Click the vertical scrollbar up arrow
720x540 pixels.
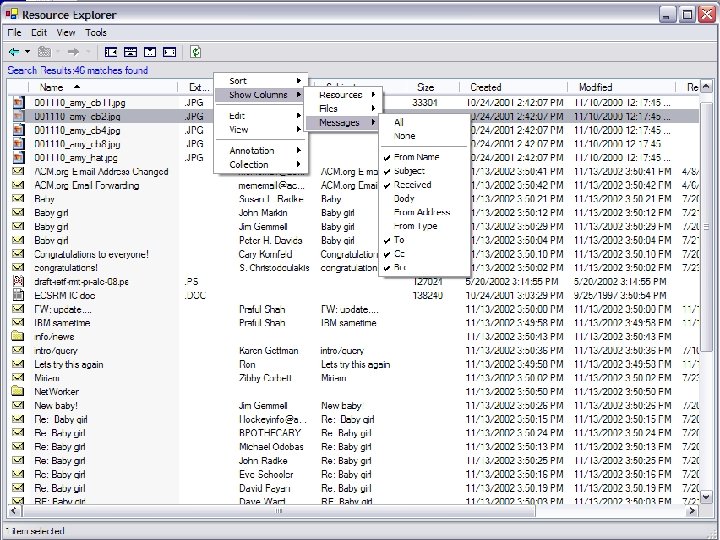click(706, 85)
